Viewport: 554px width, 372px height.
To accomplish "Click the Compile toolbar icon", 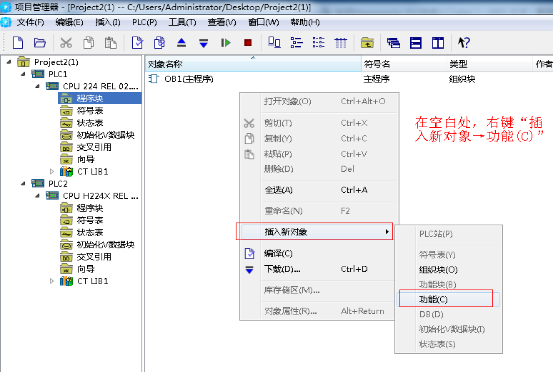I will [x=137, y=43].
